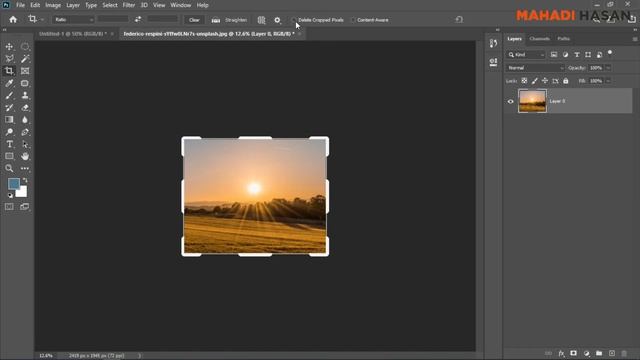Open the crop Ratio preset dropdown

coord(73,20)
